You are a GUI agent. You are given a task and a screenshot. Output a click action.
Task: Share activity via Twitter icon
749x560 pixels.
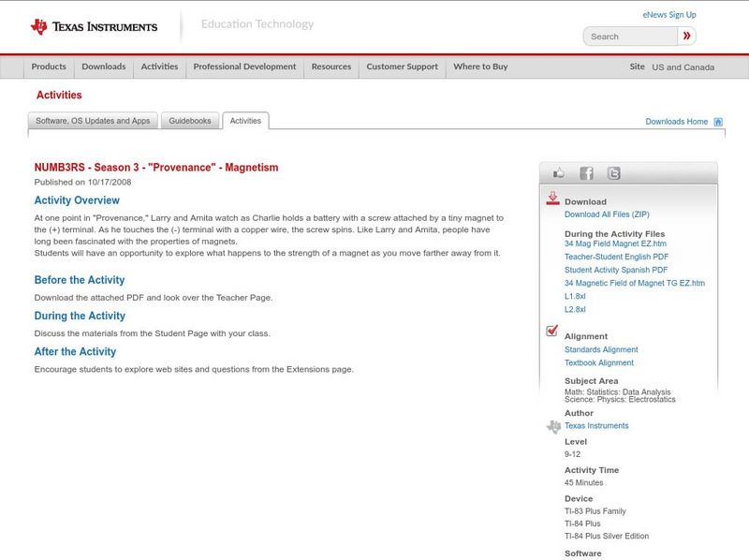[613, 173]
